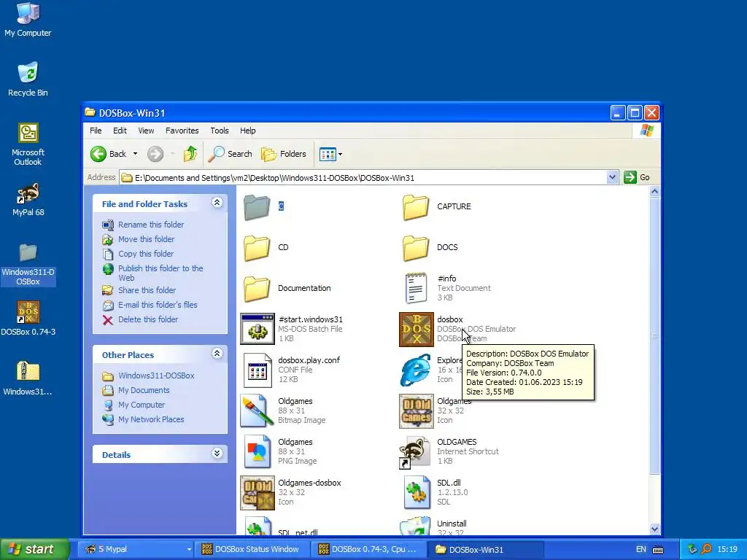Select the Recycle Bin desktop icon
This screenshot has width=747, height=560.
(28, 79)
